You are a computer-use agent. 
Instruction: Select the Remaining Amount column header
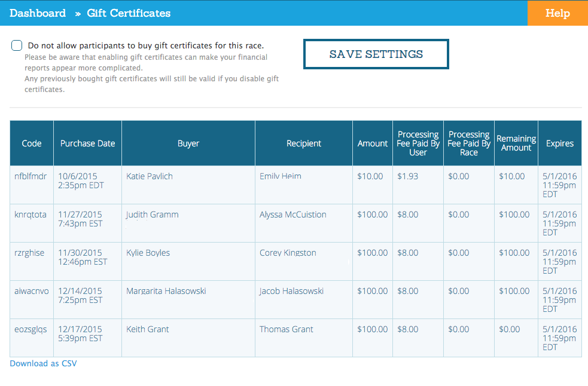click(x=516, y=143)
